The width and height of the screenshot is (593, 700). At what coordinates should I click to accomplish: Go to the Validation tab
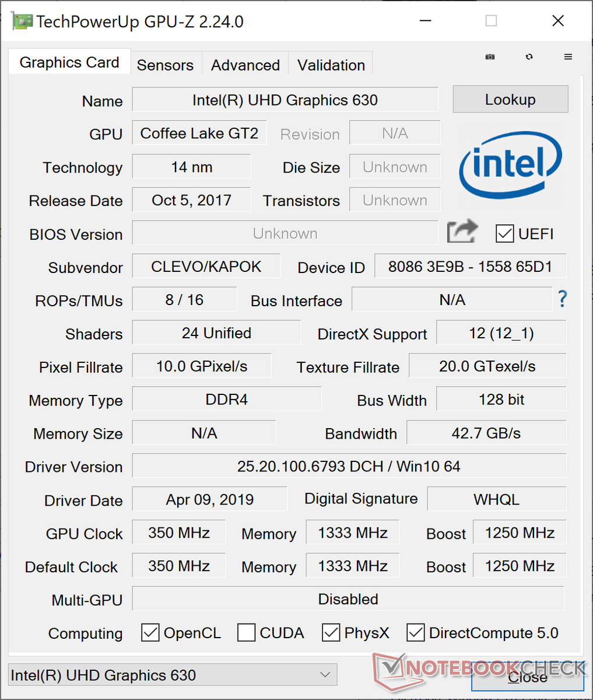[331, 65]
